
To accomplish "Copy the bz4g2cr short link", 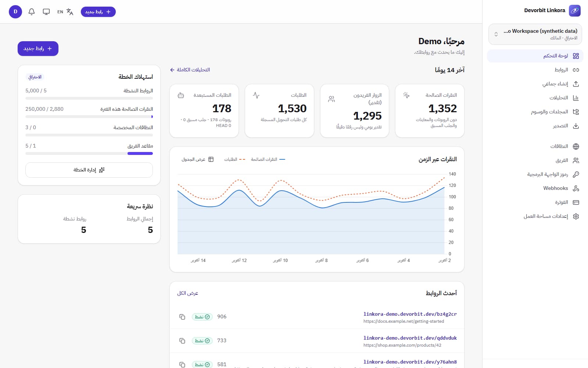I will point(182,317).
